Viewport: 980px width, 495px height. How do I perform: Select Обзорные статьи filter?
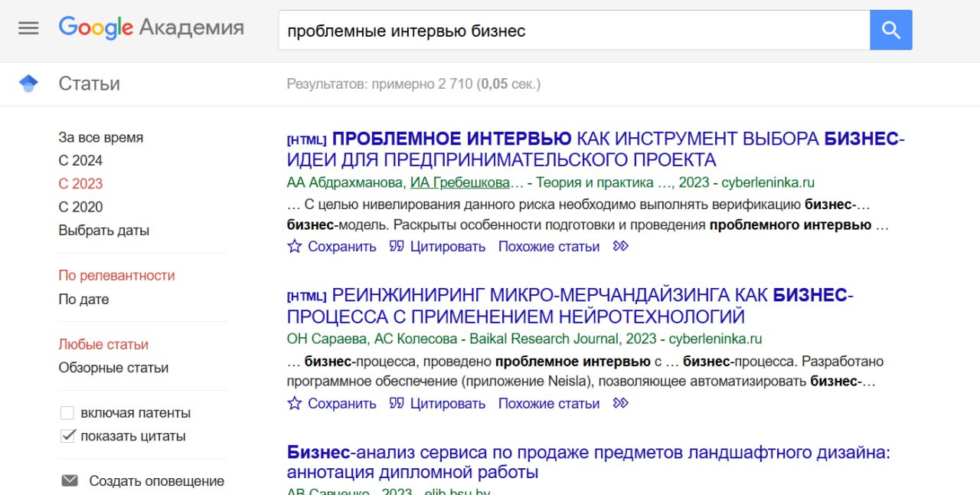pos(113,368)
